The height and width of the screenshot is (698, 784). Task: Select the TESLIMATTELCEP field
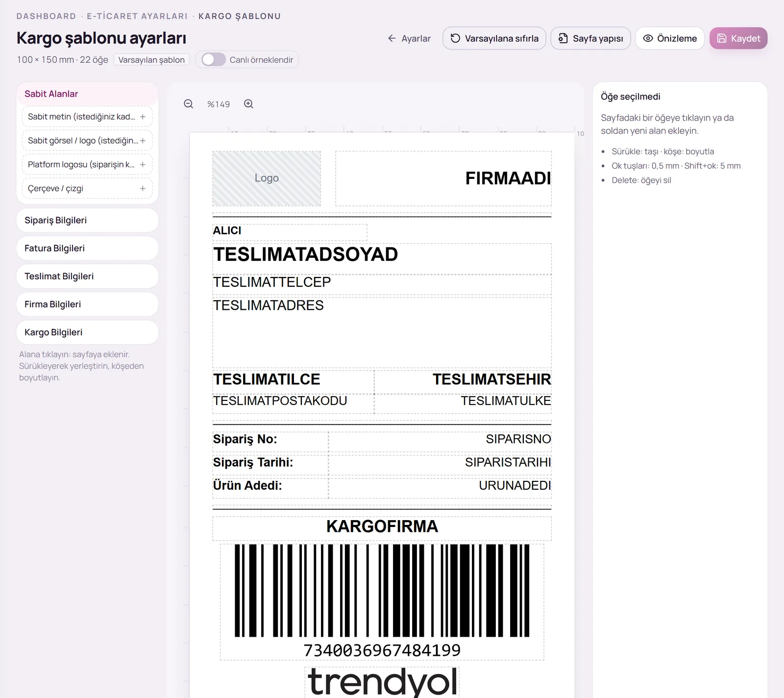click(382, 284)
